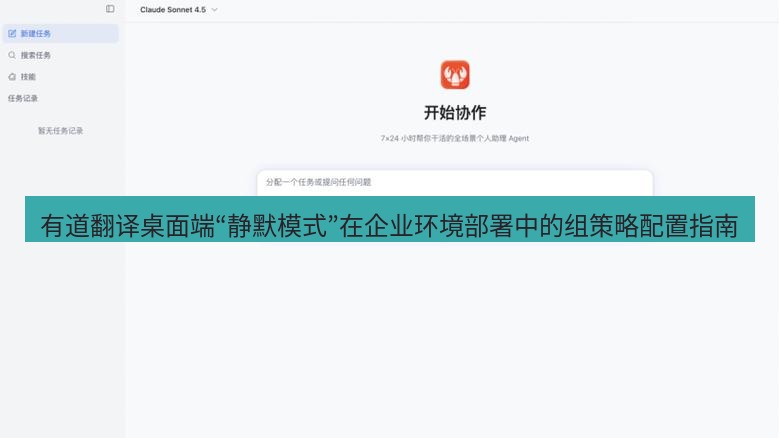Click the 开始协作 heading
Image resolution: width=780 pixels, height=438 pixels.
pos(455,112)
